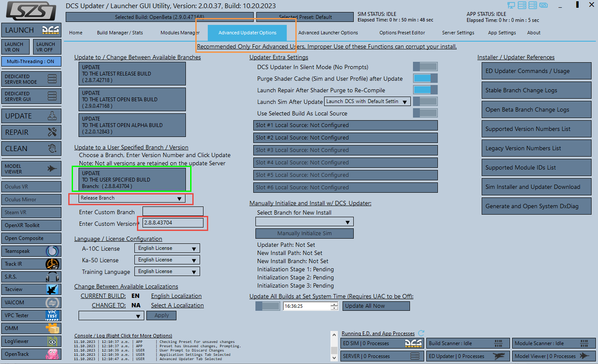The image size is (598, 364).
Task: Switch to Advanced Launcher Options tab
Action: coord(328,33)
